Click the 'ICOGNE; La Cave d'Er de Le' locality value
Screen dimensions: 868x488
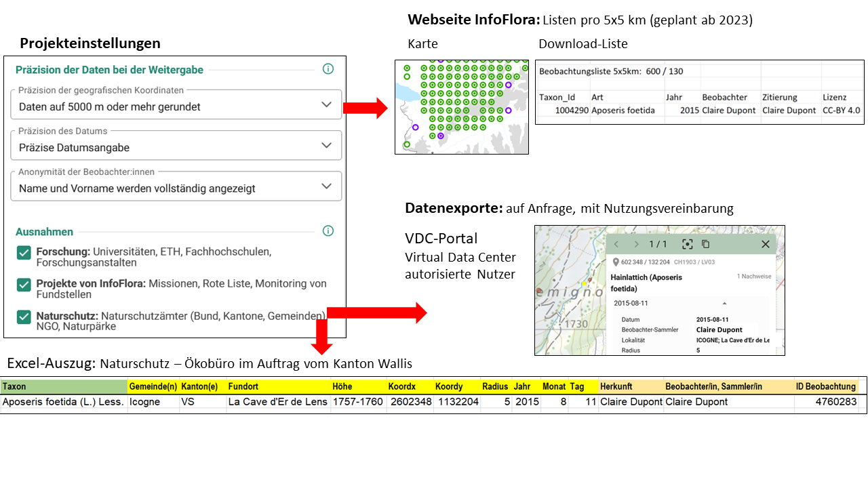pyautogui.click(x=733, y=340)
